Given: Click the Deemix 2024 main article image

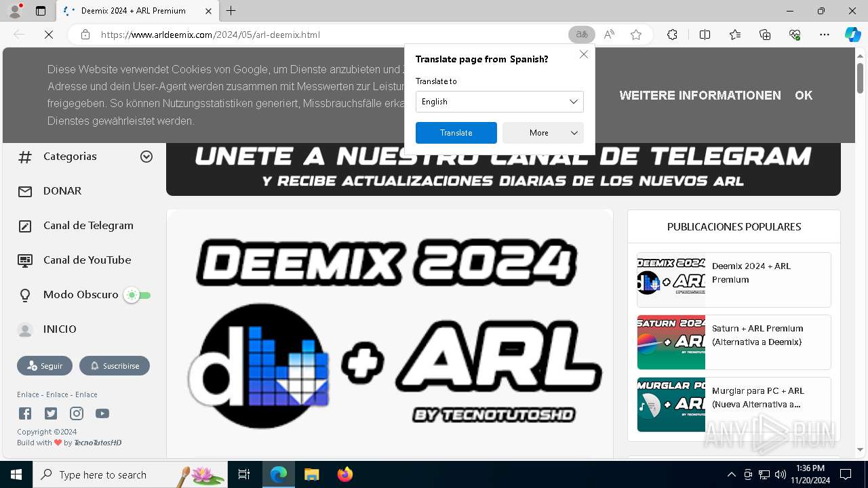Looking at the screenshot, I should pos(390,333).
